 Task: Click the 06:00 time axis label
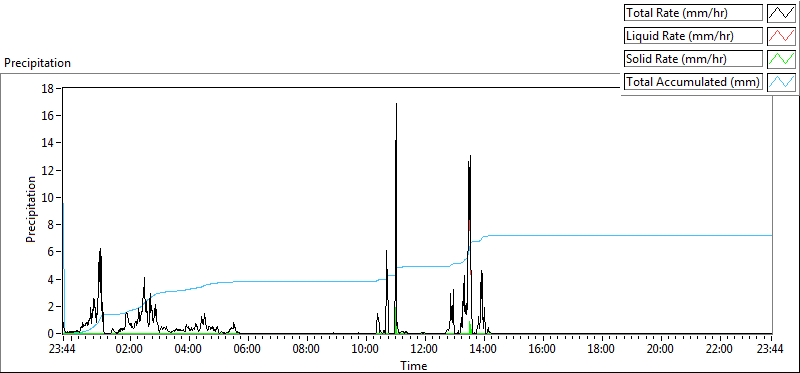click(x=248, y=350)
